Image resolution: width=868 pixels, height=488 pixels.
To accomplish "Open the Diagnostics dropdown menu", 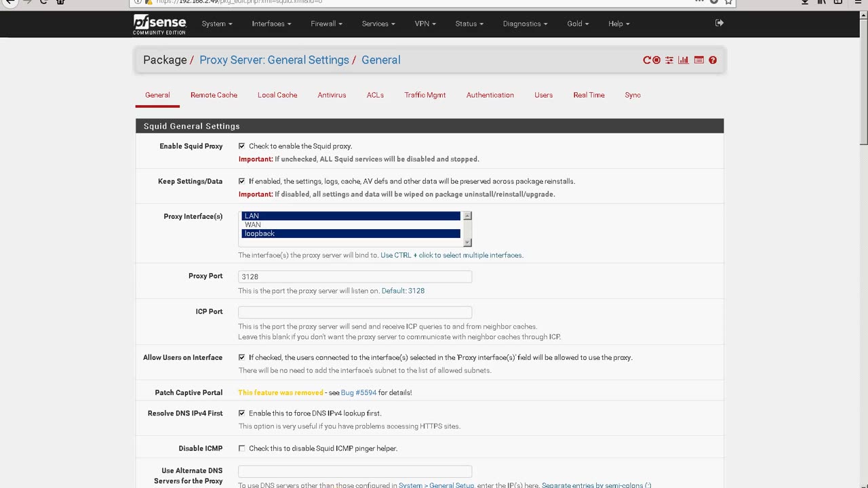I will point(526,24).
